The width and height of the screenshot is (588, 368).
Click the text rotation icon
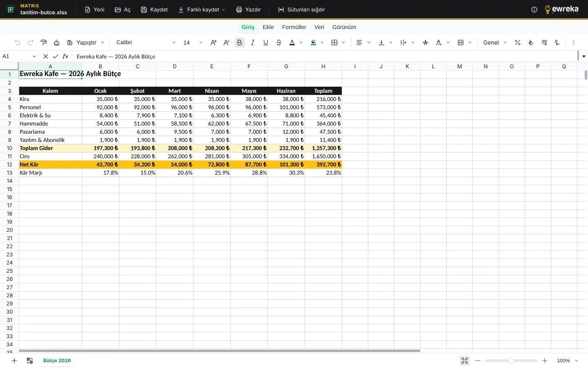(x=439, y=43)
